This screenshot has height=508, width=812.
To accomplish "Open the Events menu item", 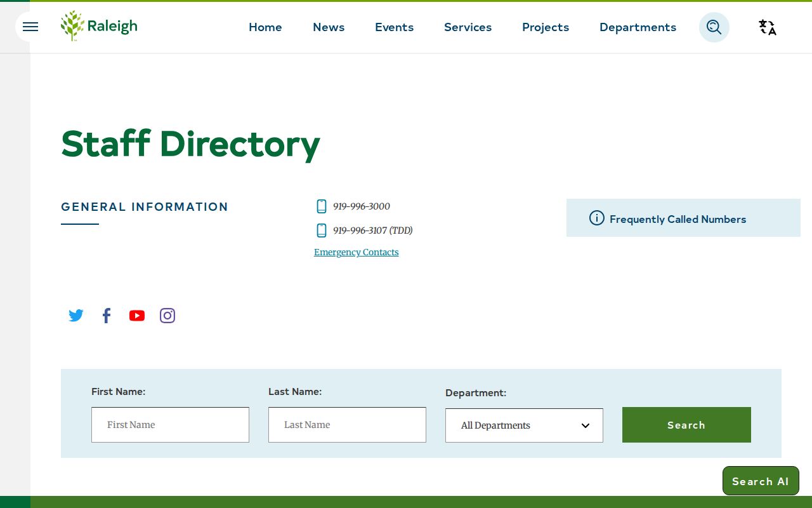I will 394,27.
